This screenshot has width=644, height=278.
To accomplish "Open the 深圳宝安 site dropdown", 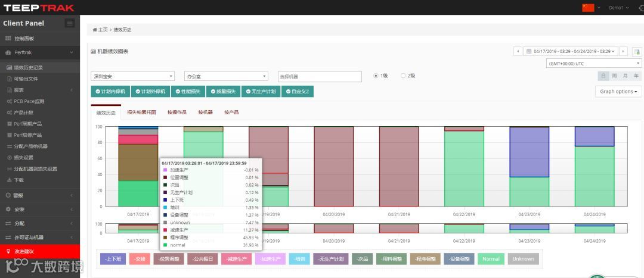I will tap(132, 76).
